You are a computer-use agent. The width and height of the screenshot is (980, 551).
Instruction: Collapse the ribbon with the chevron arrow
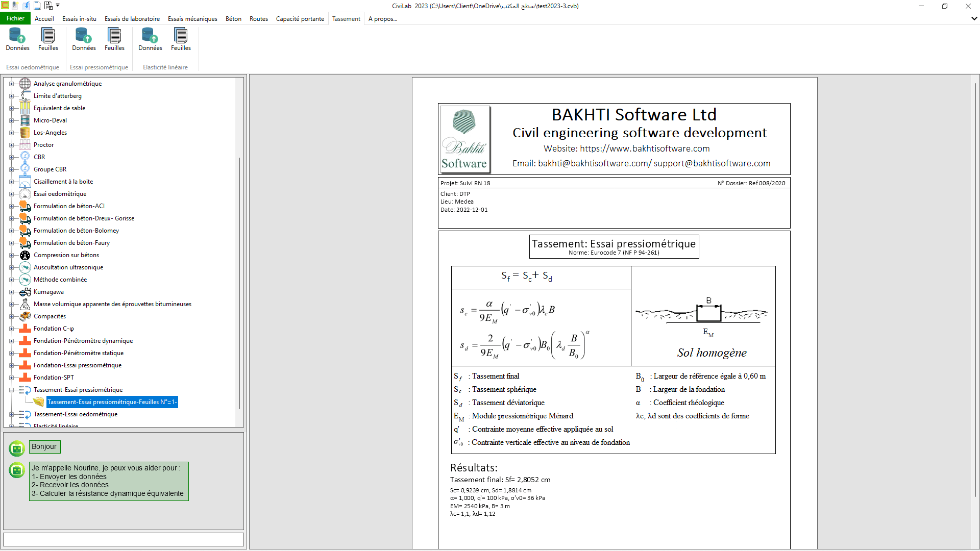click(974, 18)
